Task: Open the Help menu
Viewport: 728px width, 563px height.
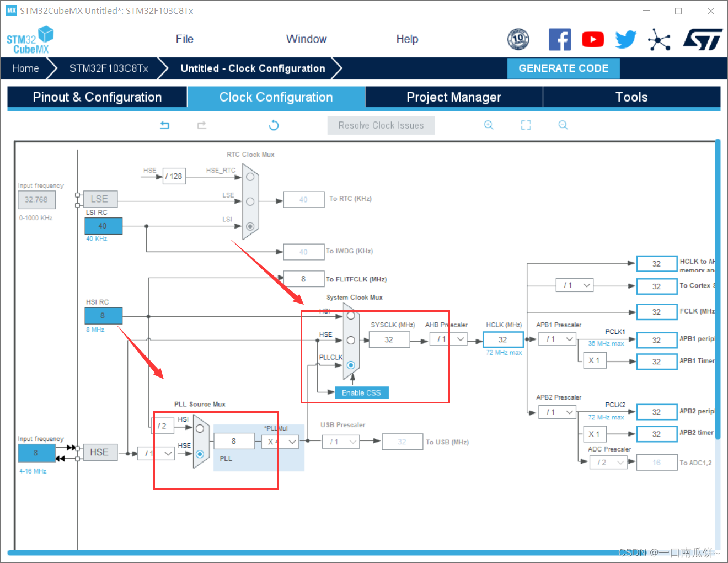Action: point(407,39)
